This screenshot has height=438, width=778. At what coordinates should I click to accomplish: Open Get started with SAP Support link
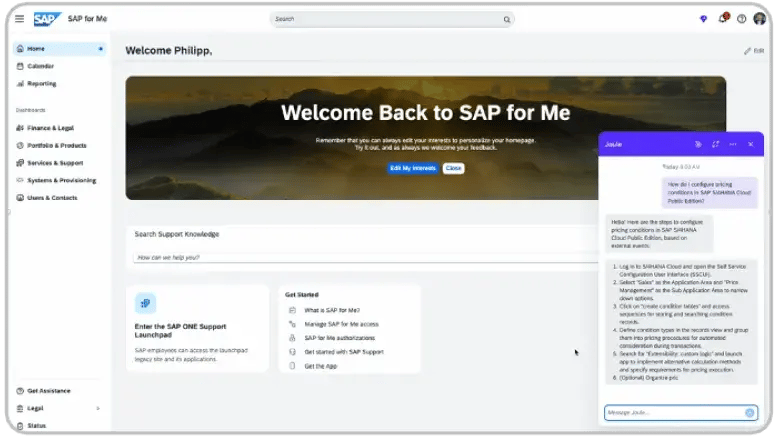[344, 352]
